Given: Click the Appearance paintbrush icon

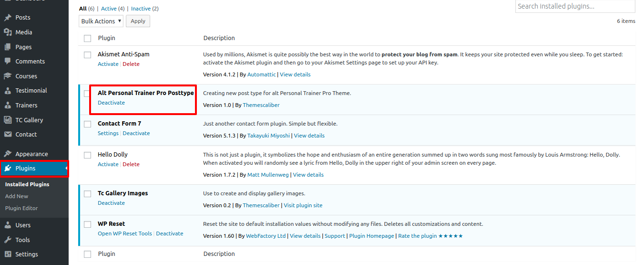Looking at the screenshot, I should tap(8, 154).
